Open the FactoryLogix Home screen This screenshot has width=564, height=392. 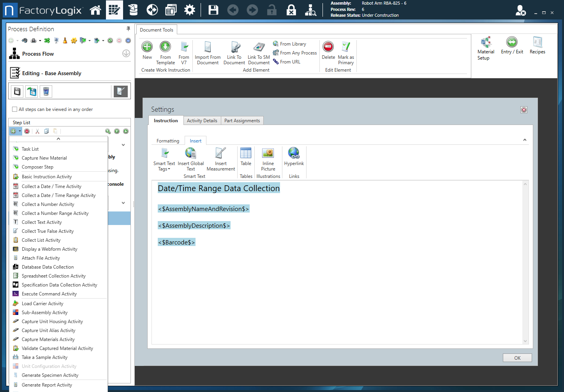pos(95,10)
